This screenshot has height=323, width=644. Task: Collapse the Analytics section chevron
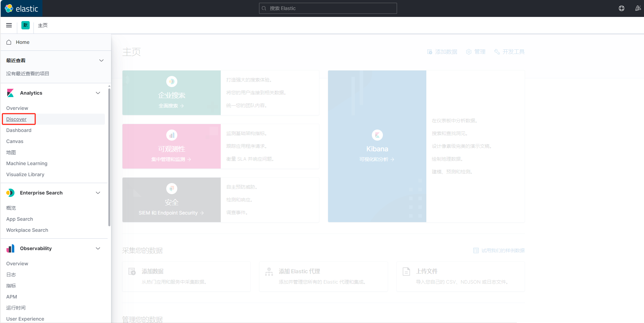[98, 93]
